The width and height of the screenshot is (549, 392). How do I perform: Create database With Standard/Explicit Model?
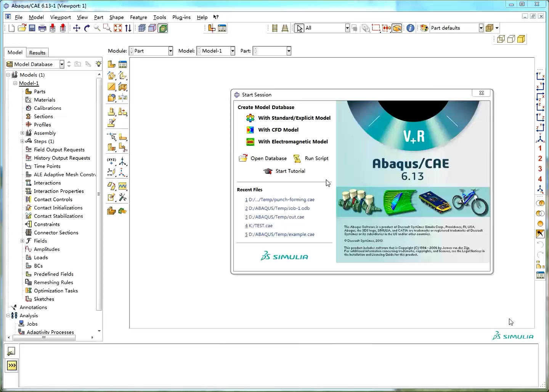point(289,118)
